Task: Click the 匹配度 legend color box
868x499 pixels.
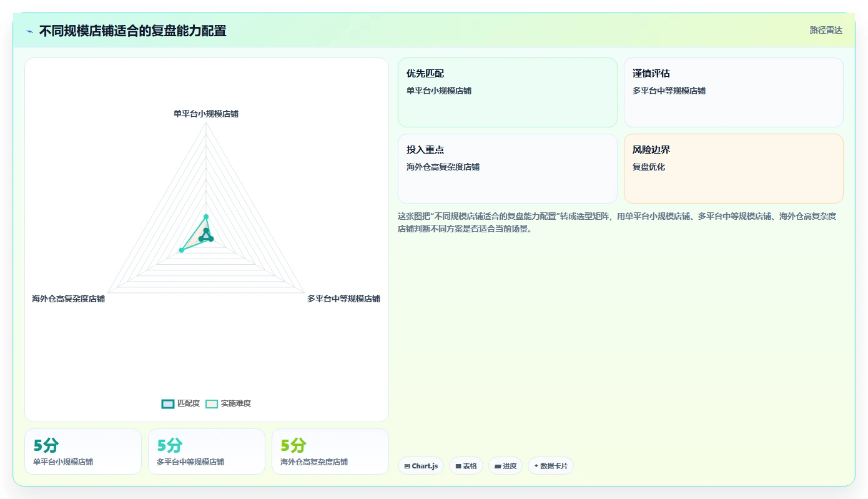Action: point(167,403)
